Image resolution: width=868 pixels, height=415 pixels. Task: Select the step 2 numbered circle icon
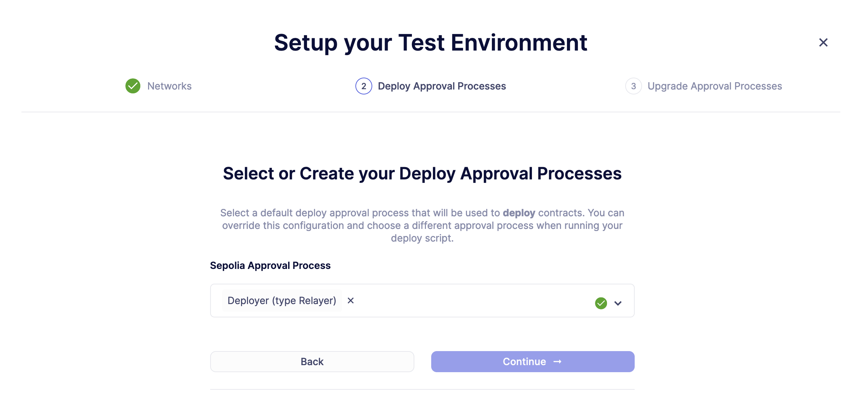(363, 86)
